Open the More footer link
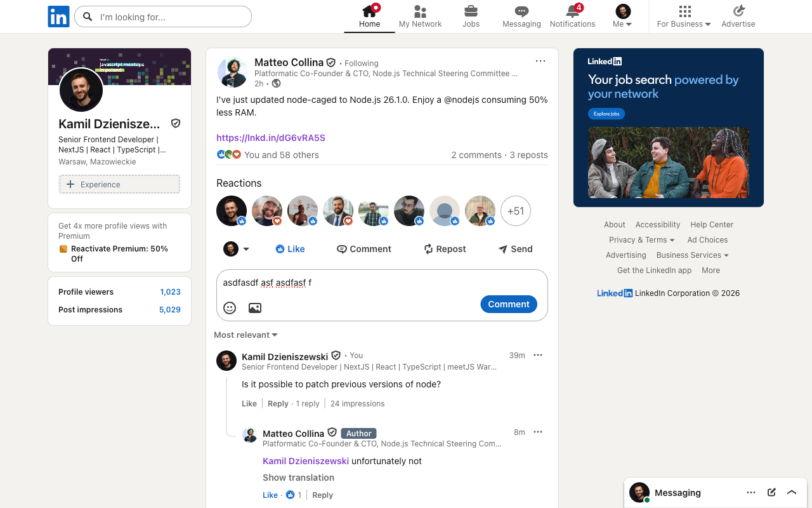 (710, 271)
